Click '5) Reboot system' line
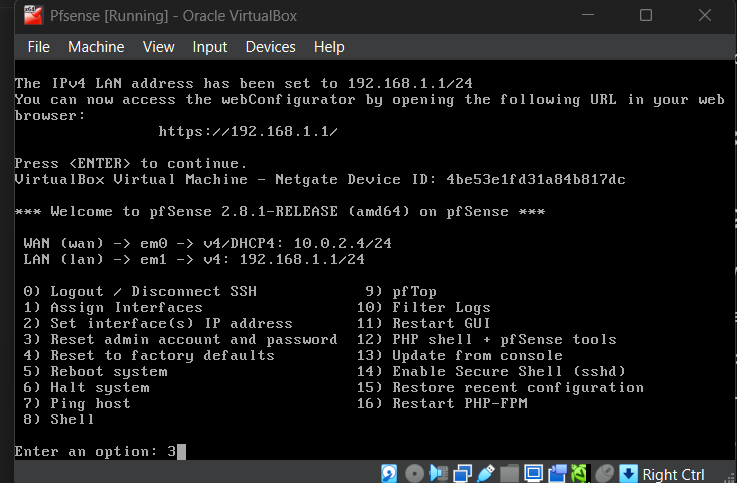Screen dimensions: 737x483 click(95, 372)
